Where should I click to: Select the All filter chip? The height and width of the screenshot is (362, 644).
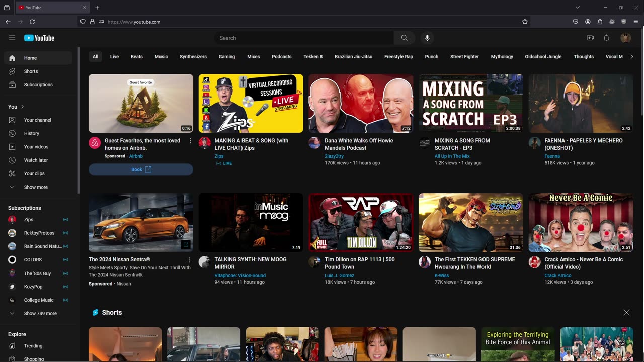[x=95, y=57]
